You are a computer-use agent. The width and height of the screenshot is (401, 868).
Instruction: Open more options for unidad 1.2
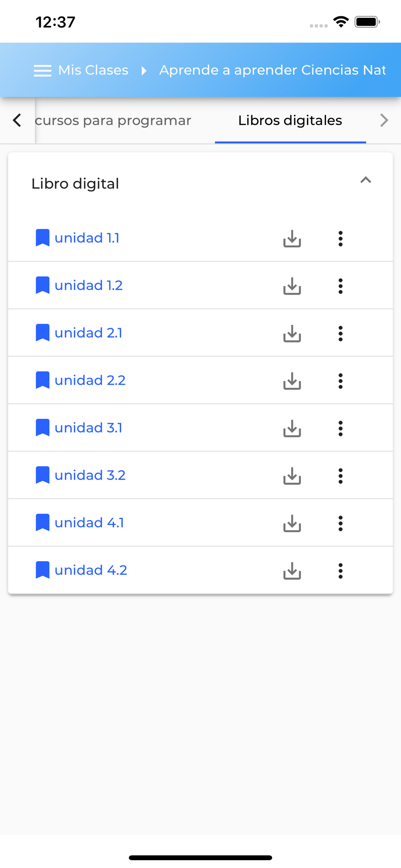pos(341,286)
